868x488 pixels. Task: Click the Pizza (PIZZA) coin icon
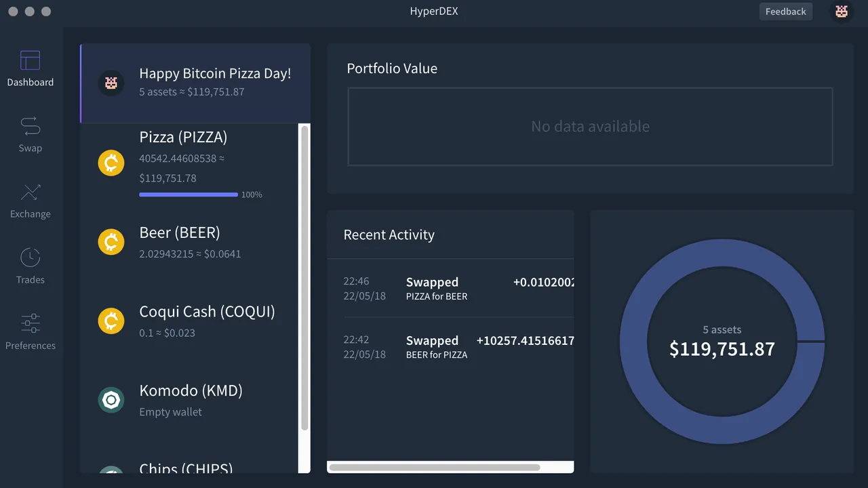pyautogui.click(x=111, y=163)
